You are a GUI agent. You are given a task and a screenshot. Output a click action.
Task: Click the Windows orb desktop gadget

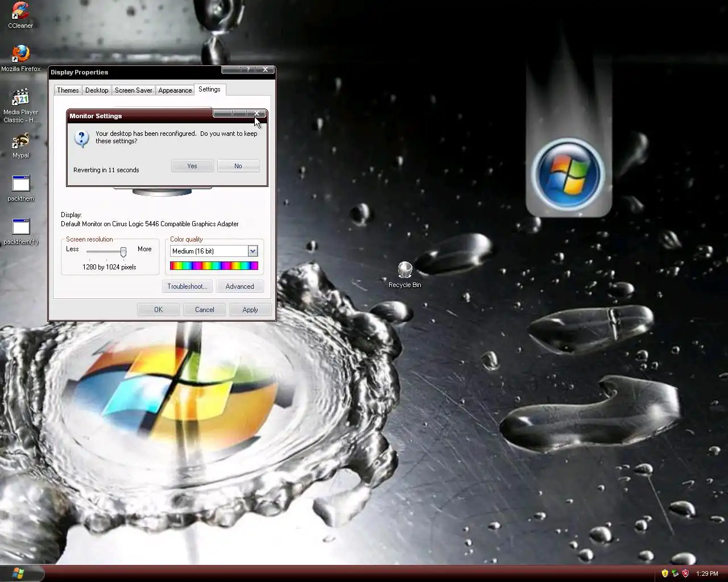(568, 174)
